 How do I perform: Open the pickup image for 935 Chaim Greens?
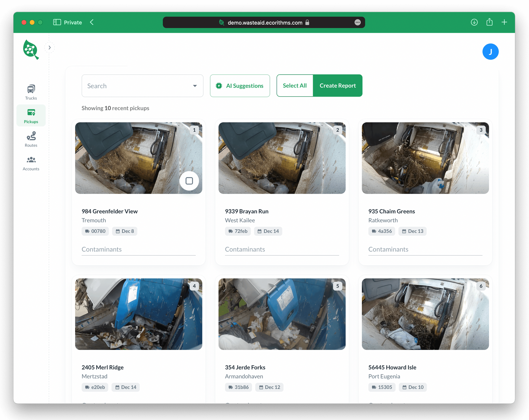point(425,158)
